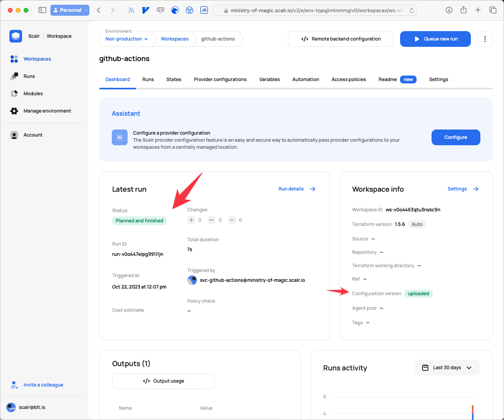The height and width of the screenshot is (420, 504).
Task: Click the JS extension icon
Action: 204,10
